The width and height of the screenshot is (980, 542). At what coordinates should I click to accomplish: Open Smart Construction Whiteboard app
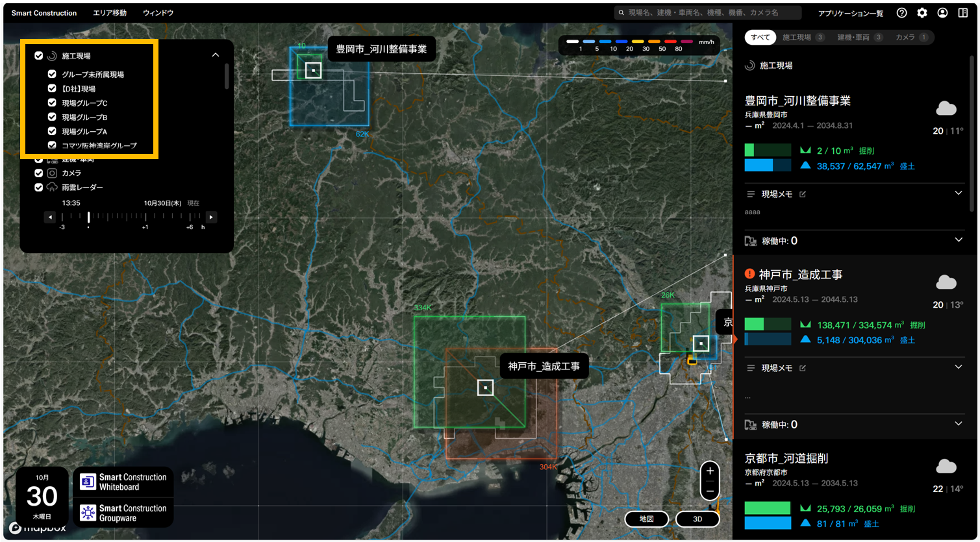click(x=123, y=482)
